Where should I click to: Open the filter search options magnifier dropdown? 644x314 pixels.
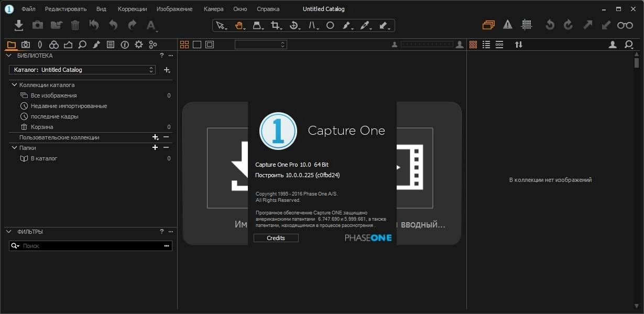tap(15, 245)
